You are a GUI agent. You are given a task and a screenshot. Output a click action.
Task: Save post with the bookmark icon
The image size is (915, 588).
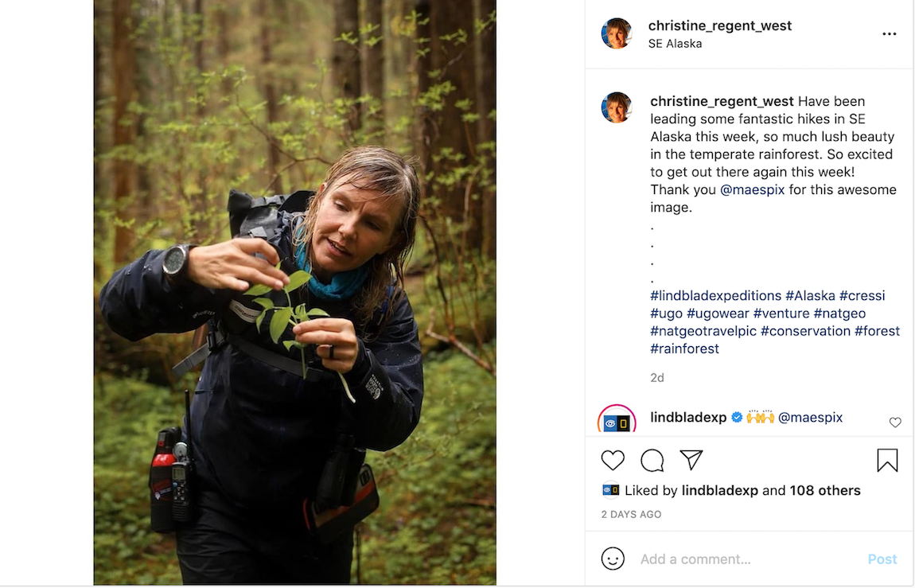click(887, 460)
